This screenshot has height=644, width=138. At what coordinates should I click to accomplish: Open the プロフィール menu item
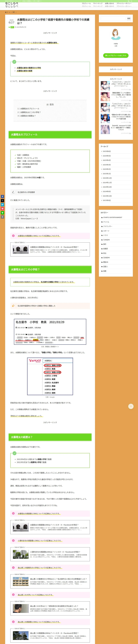pyautogui.click(x=86, y=4)
